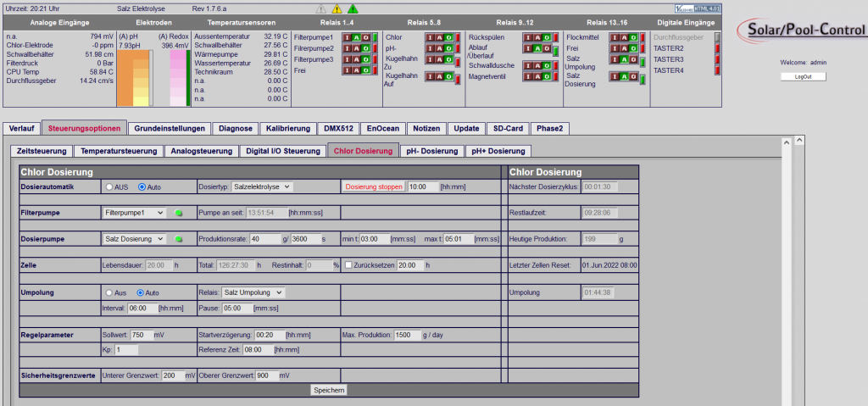Open the Dosierpumpe Salz Dosierung dropdown
Viewport: 868px width, 406px height.
tap(134, 239)
